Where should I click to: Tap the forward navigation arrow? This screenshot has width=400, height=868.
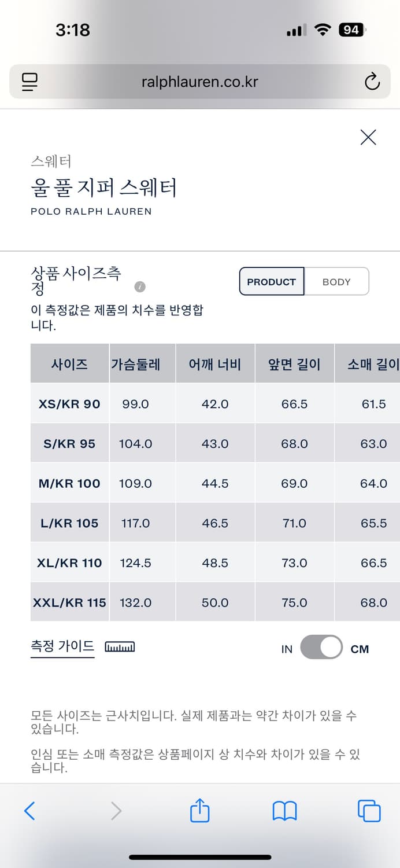[116, 811]
